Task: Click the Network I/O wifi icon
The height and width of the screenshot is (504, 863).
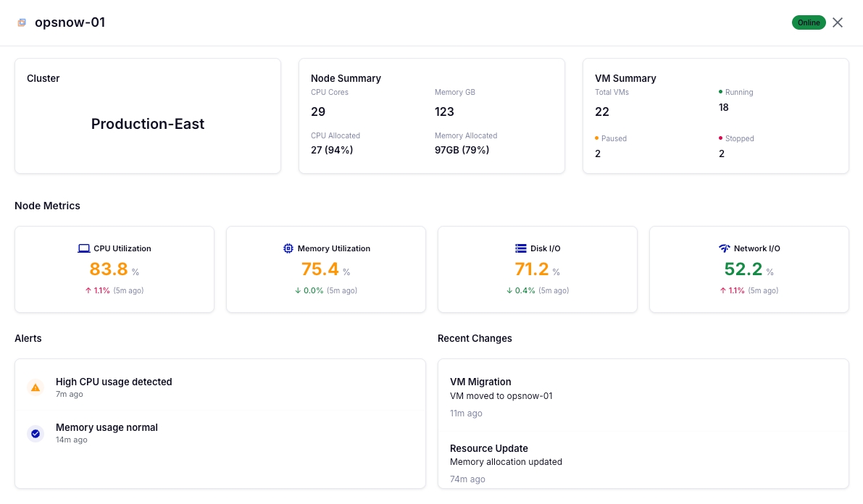Action: pos(725,248)
